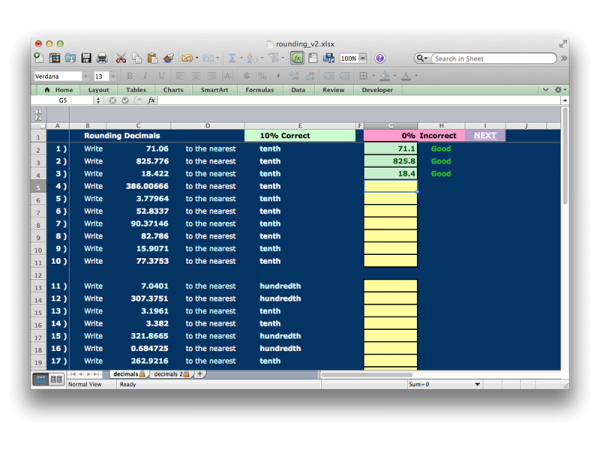Select the Format Painter brush
Viewport: 600px width, 450px height.
(168, 58)
